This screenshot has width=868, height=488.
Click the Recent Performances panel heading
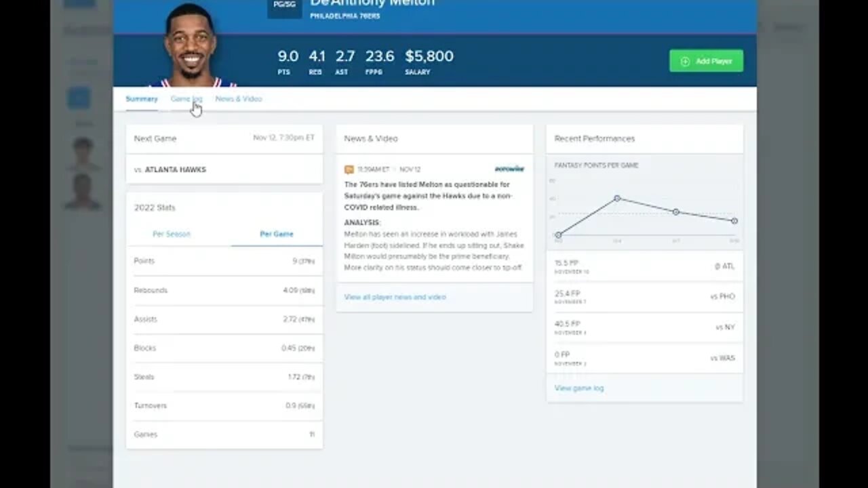pyautogui.click(x=595, y=138)
